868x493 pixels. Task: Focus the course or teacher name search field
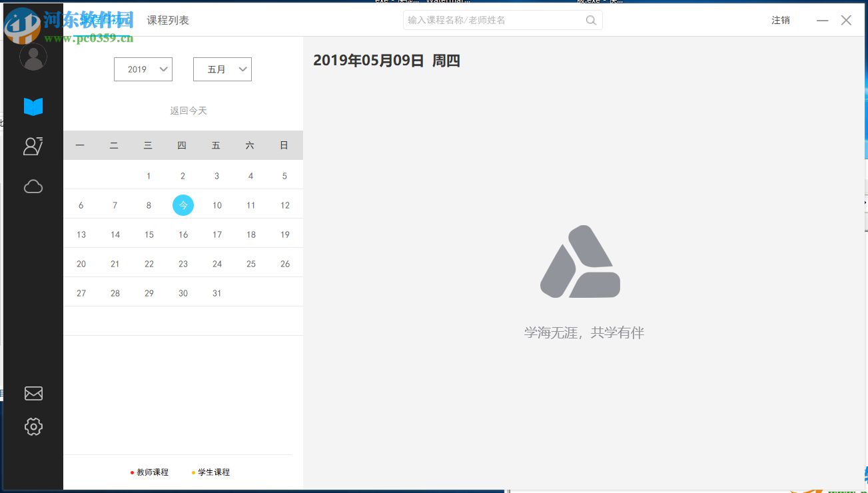(503, 20)
